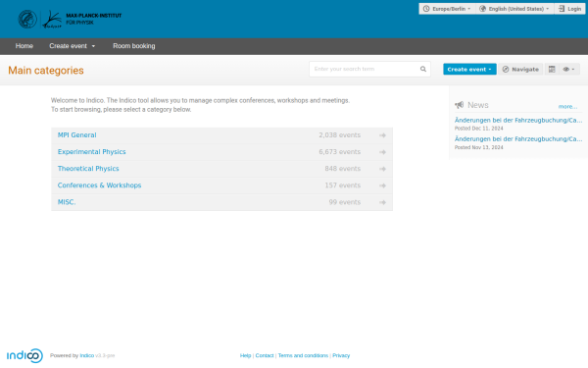Click the arrow beside Conferences & Workshops
This screenshot has height=368, width=588.
coord(382,185)
